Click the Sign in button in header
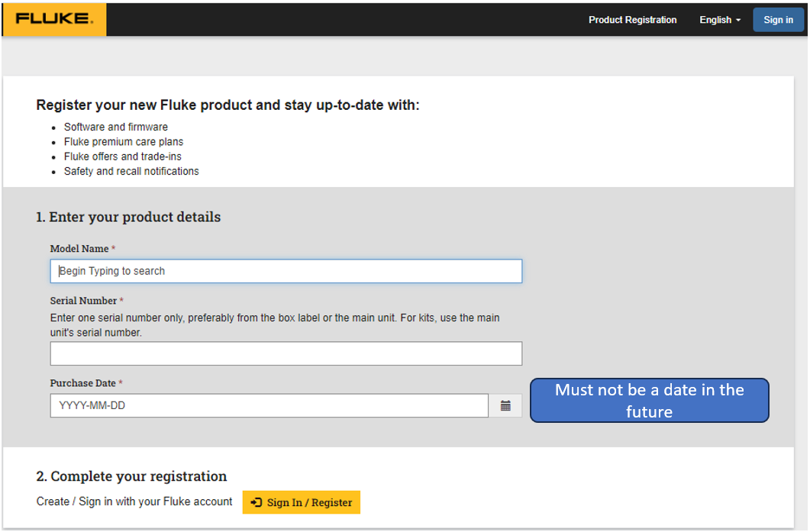 tap(778, 20)
